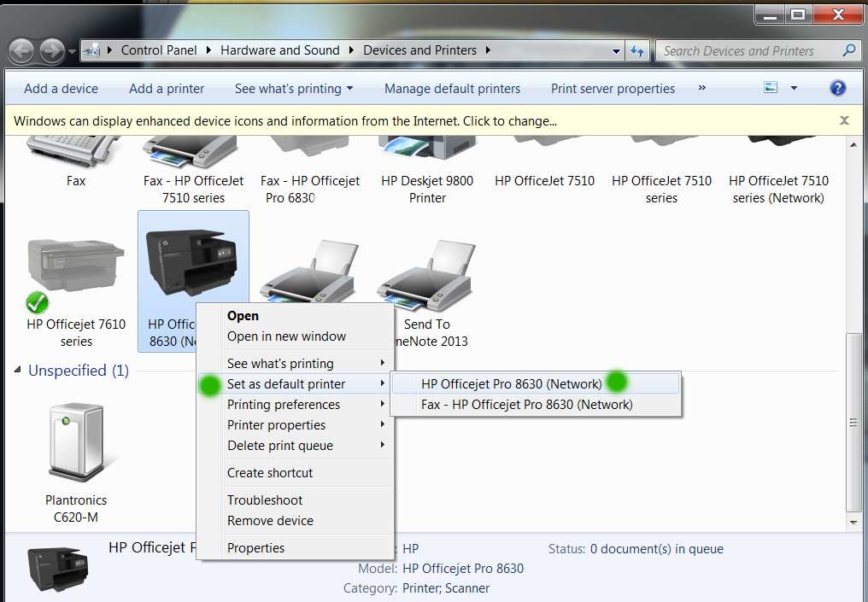The width and height of the screenshot is (868, 602).
Task: Click Add a printer in the toolbar
Action: point(167,88)
